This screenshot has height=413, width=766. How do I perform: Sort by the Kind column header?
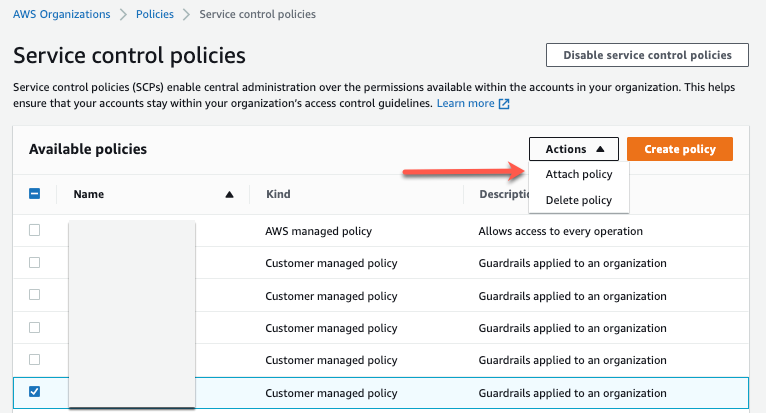pos(278,194)
